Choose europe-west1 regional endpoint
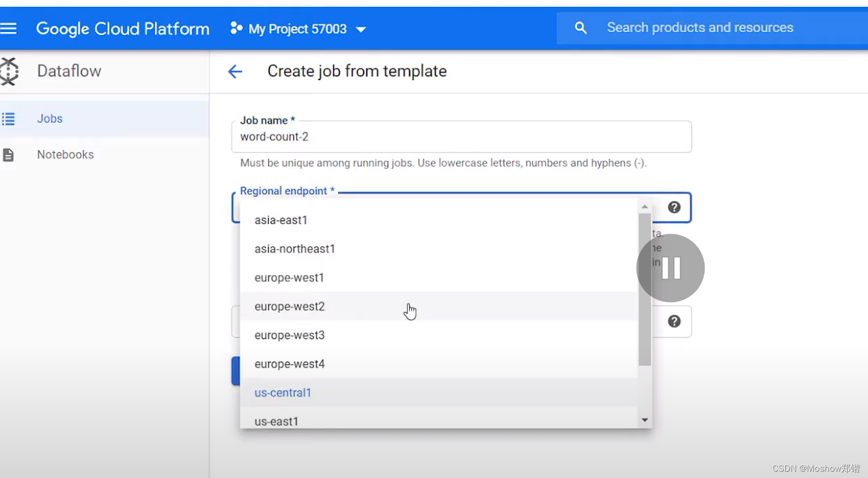868x478 pixels. 439,277
